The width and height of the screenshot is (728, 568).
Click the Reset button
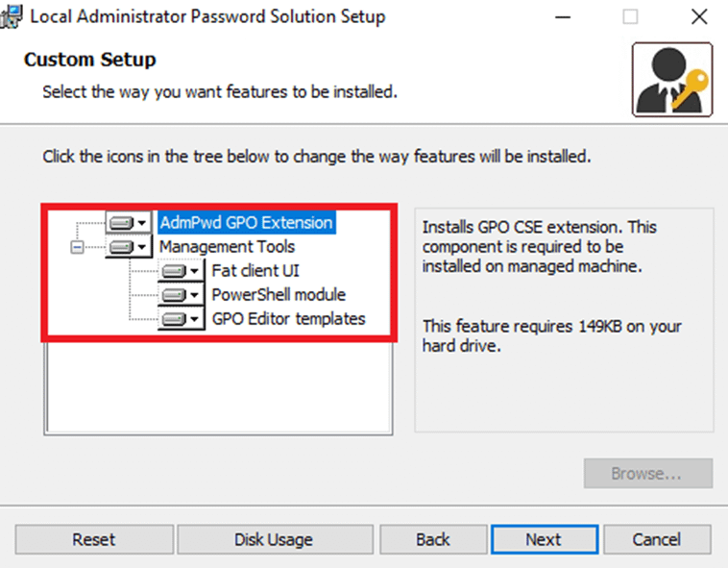click(94, 540)
